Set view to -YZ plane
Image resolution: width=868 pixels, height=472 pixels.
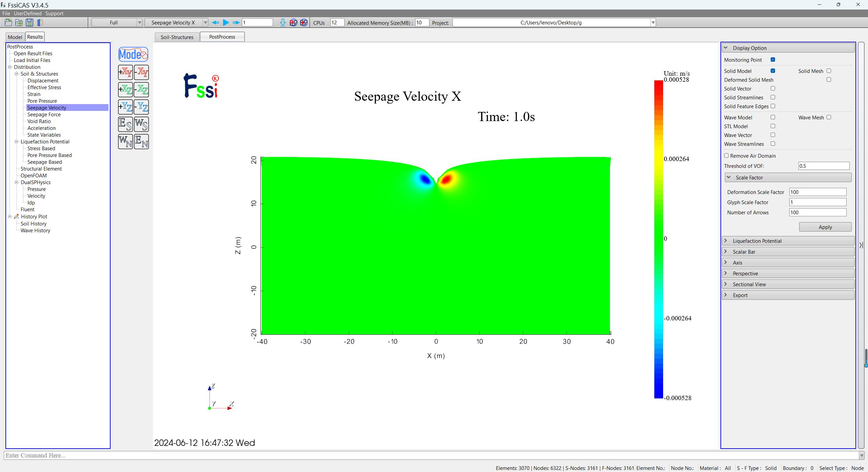(141, 107)
